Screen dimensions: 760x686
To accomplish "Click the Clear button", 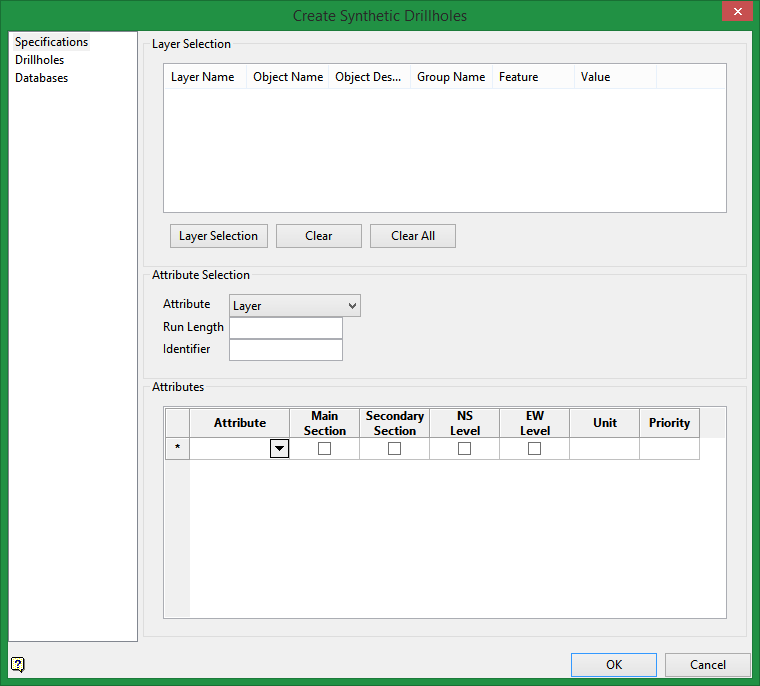I will point(319,236).
